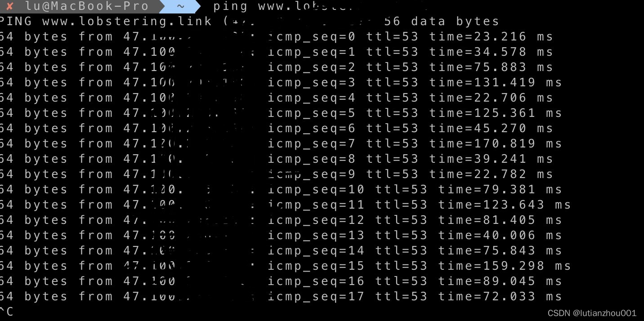Click the icmp_seq=17 text
This screenshot has height=321, width=644.
point(316,297)
